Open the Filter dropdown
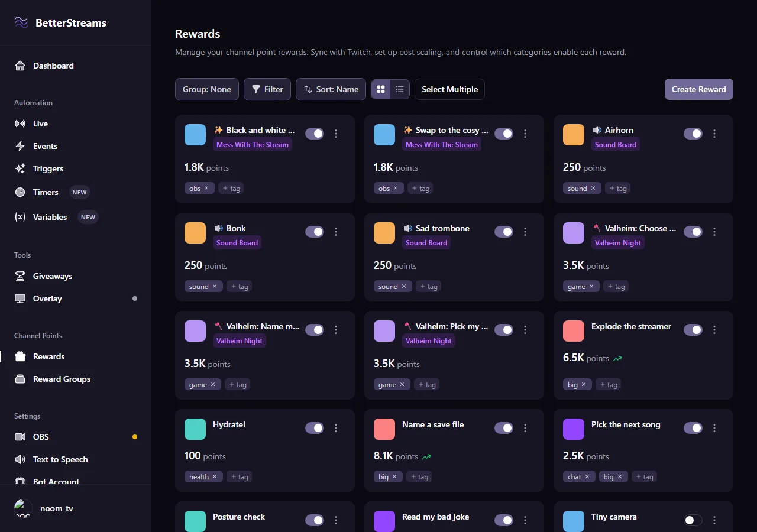This screenshot has height=532, width=757. (267, 89)
